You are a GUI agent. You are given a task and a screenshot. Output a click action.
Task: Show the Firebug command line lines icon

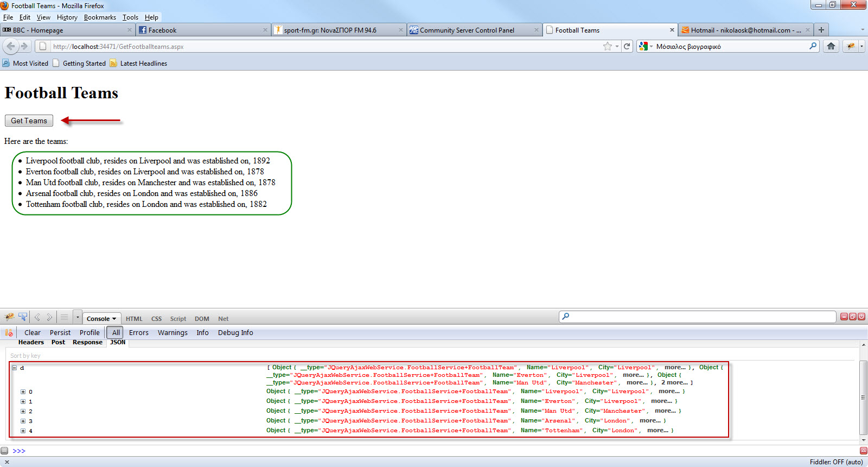point(64,317)
